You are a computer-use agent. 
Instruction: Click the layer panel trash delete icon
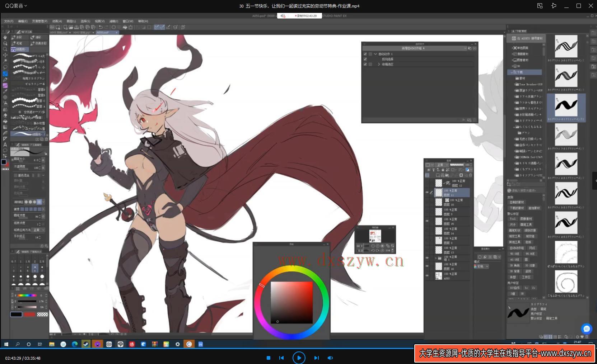(x=470, y=175)
